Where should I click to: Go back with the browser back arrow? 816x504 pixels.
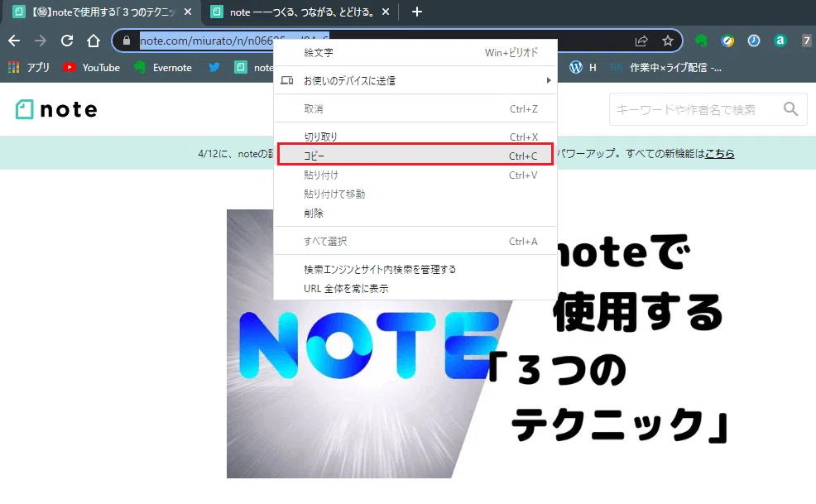15,41
